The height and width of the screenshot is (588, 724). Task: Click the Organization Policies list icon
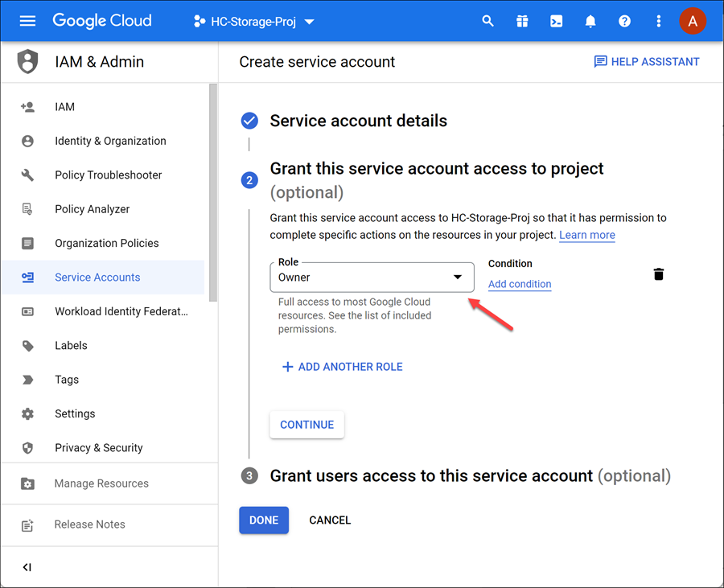tap(27, 243)
